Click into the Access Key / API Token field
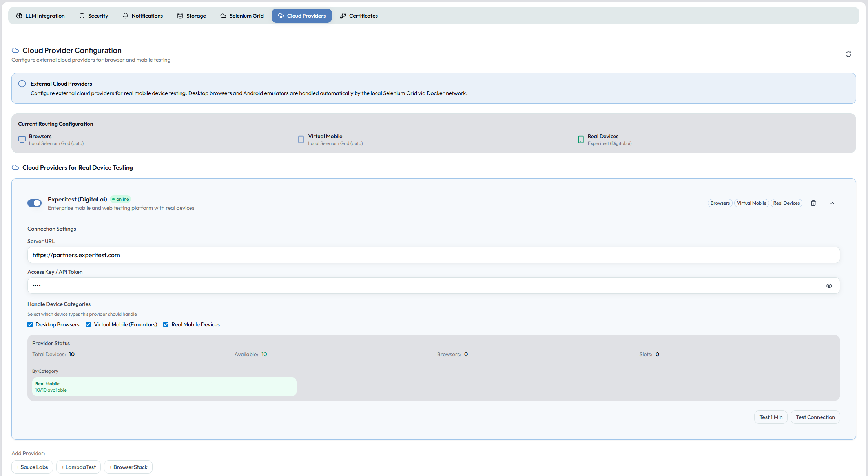This screenshot has width=868, height=476. tap(434, 286)
